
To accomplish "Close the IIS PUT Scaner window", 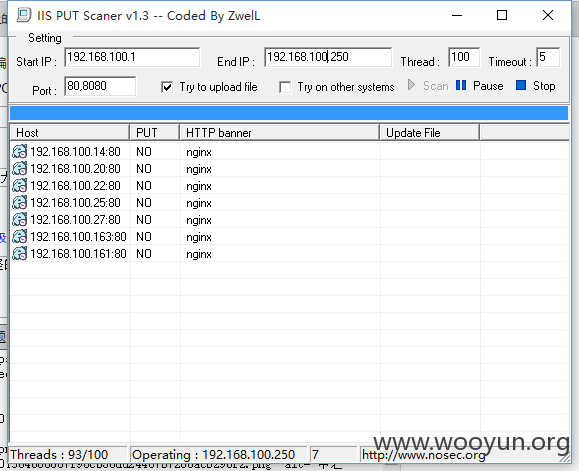I will (548, 15).
